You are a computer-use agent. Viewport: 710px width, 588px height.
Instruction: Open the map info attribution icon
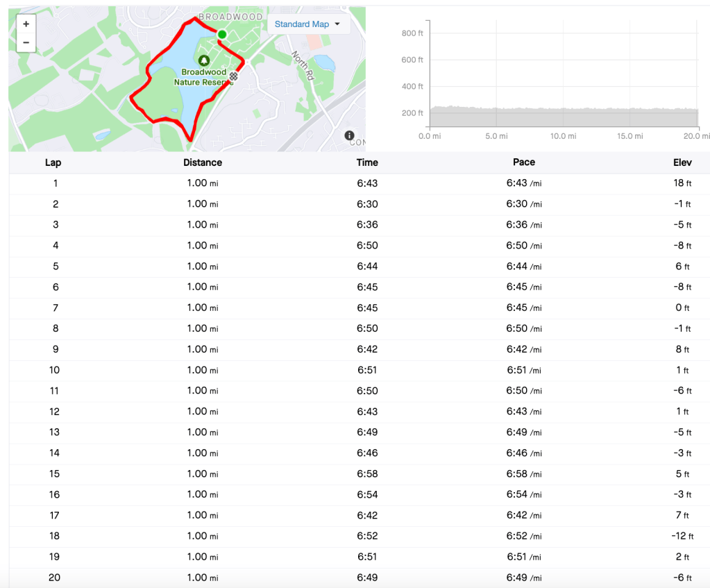pos(349,135)
